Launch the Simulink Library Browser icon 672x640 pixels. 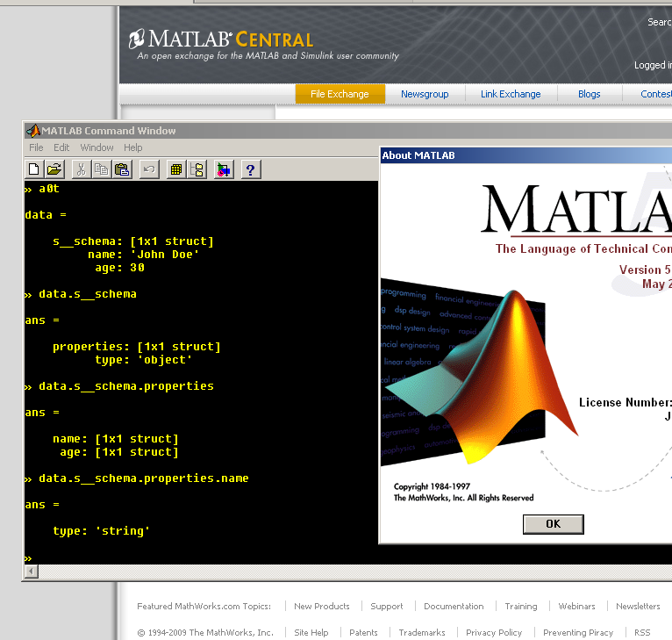[224, 169]
